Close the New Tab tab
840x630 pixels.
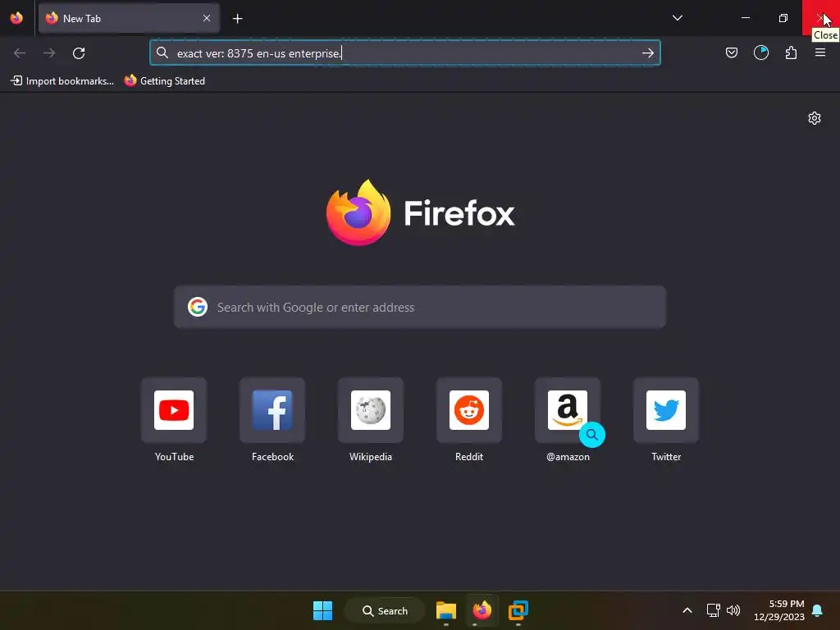[x=207, y=18]
